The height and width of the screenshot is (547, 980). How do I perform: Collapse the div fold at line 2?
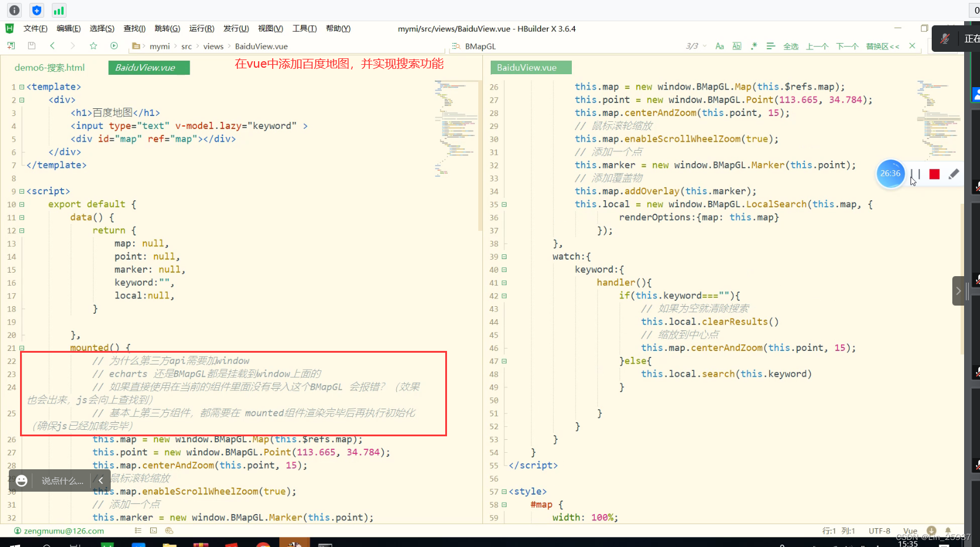(x=22, y=100)
